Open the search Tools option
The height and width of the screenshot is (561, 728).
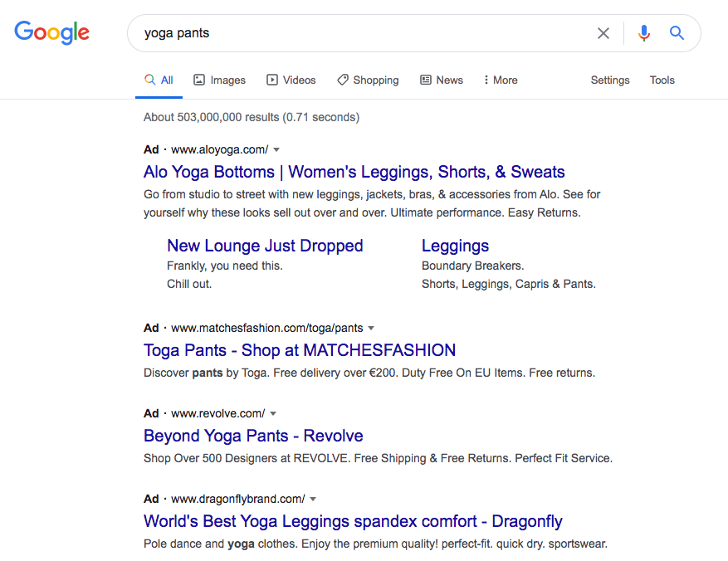coord(662,80)
